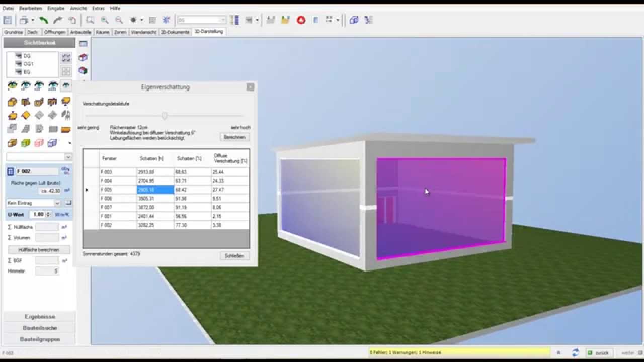Viewport: 644px width, 362px height.
Task: Open the Hilfe menu
Action: pyautogui.click(x=115, y=9)
